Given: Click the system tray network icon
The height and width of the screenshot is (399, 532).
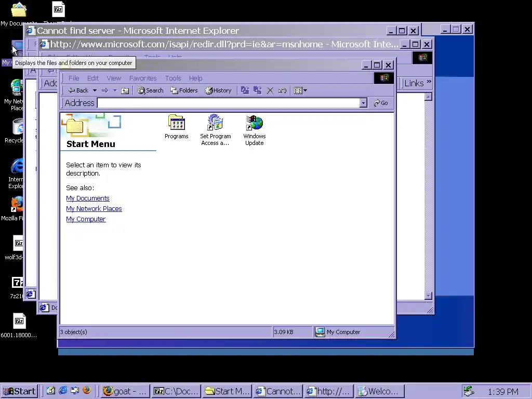Looking at the screenshot, I should pos(469,391).
